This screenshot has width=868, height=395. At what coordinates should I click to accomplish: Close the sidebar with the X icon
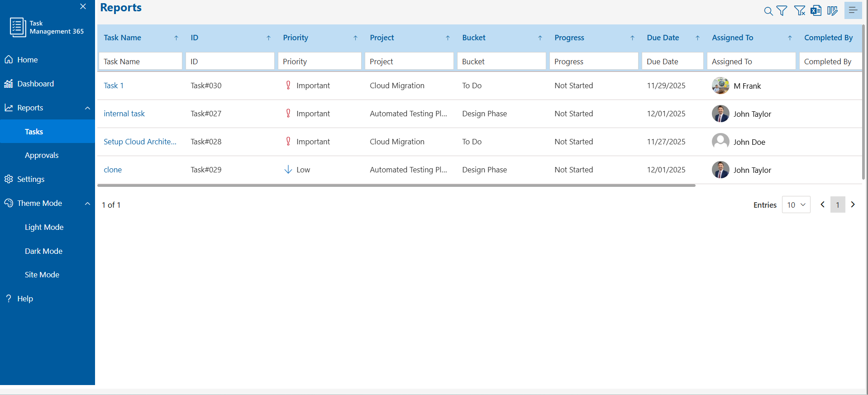point(83,6)
